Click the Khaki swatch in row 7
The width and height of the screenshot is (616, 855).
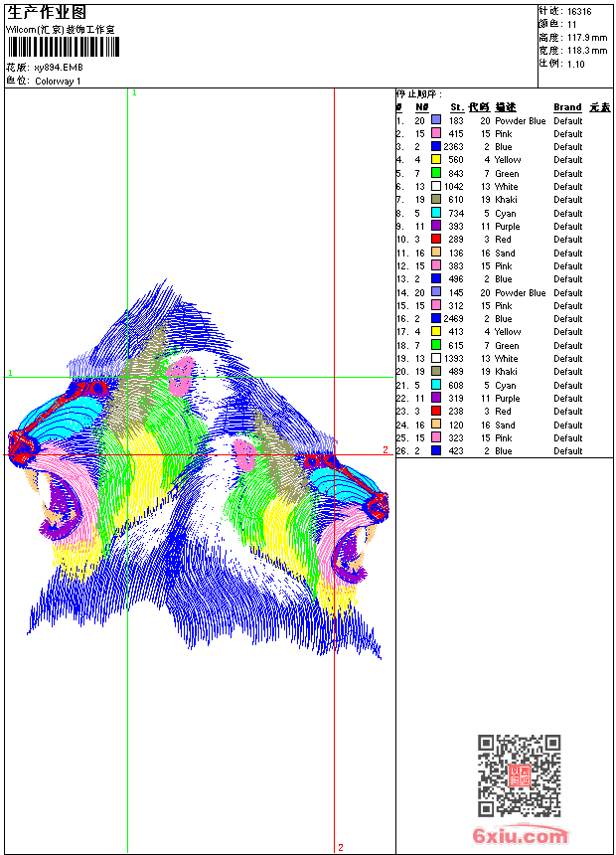(436, 200)
